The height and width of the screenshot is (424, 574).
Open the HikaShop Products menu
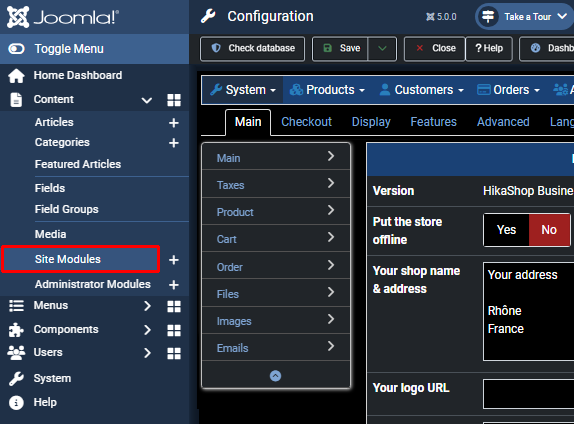point(327,90)
